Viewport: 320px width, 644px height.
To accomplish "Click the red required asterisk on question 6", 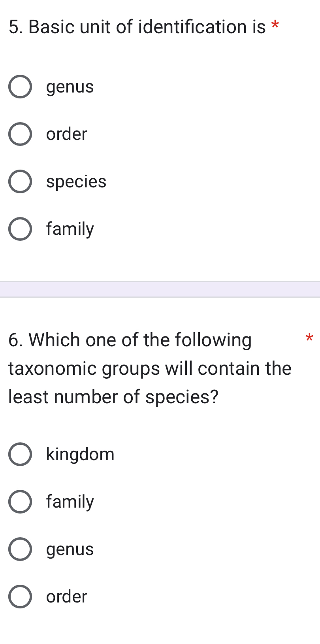I will [309, 338].
